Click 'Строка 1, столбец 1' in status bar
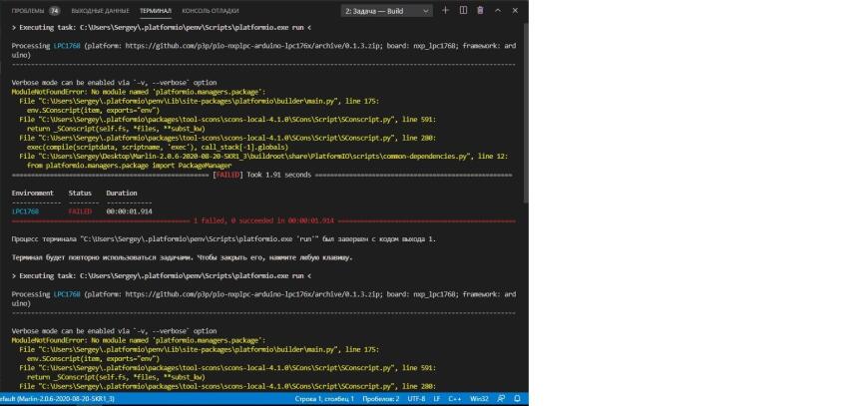The width and height of the screenshot is (868, 406). (324, 398)
